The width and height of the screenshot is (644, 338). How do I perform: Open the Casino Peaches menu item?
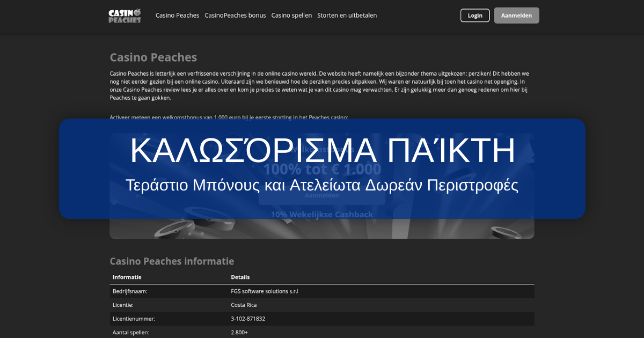tap(177, 16)
